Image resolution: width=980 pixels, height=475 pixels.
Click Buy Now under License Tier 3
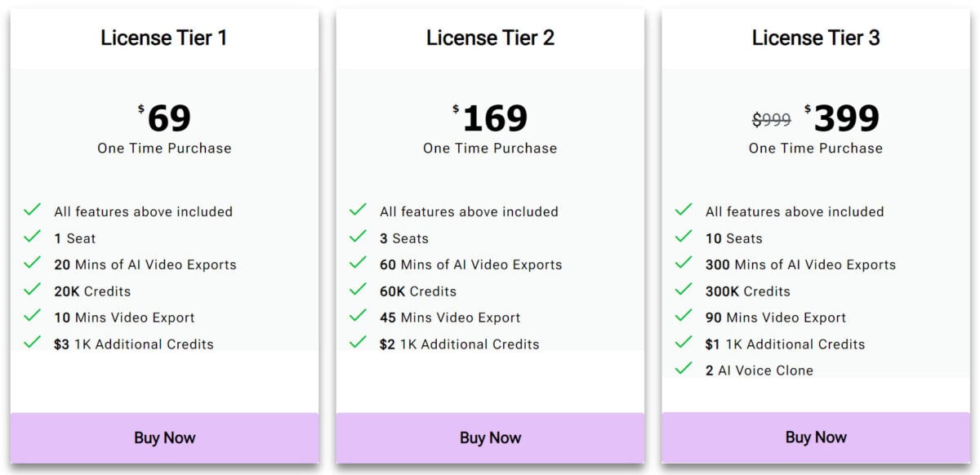pos(815,437)
